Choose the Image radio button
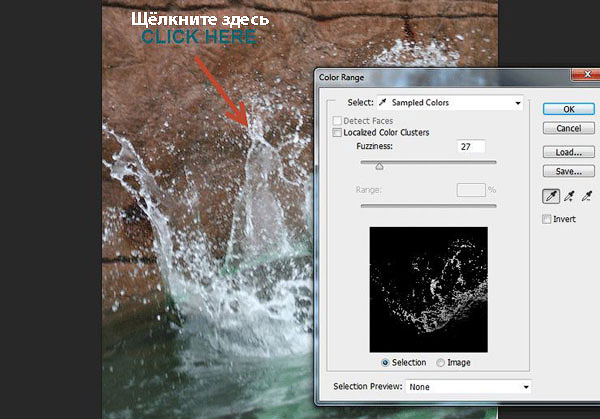Screen dimensions: 600x419 [x=441, y=362]
